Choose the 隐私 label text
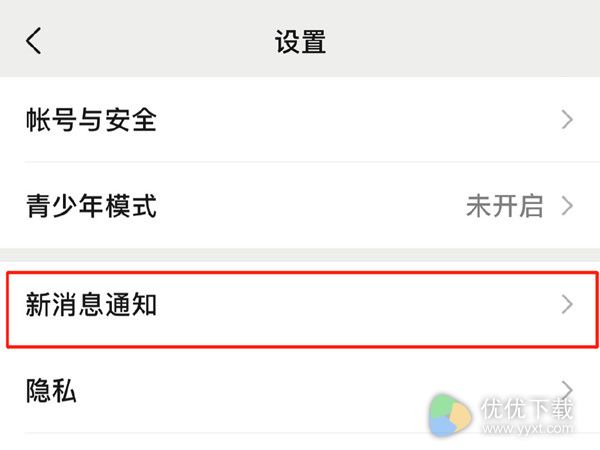Image resolution: width=600 pixels, height=450 pixels. tap(51, 391)
